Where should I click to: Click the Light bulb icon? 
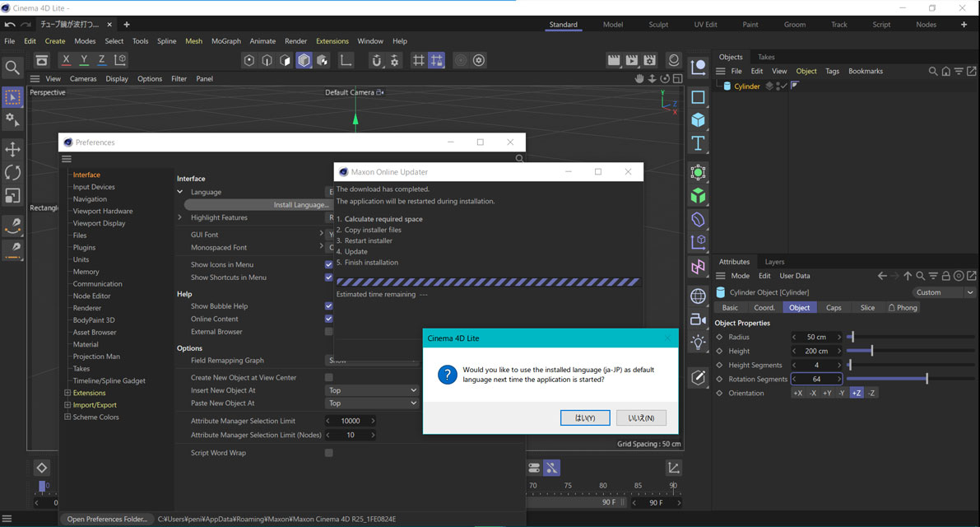click(x=698, y=343)
